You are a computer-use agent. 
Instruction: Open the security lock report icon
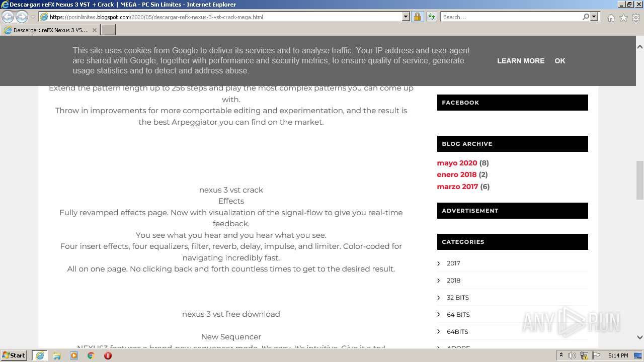(417, 17)
